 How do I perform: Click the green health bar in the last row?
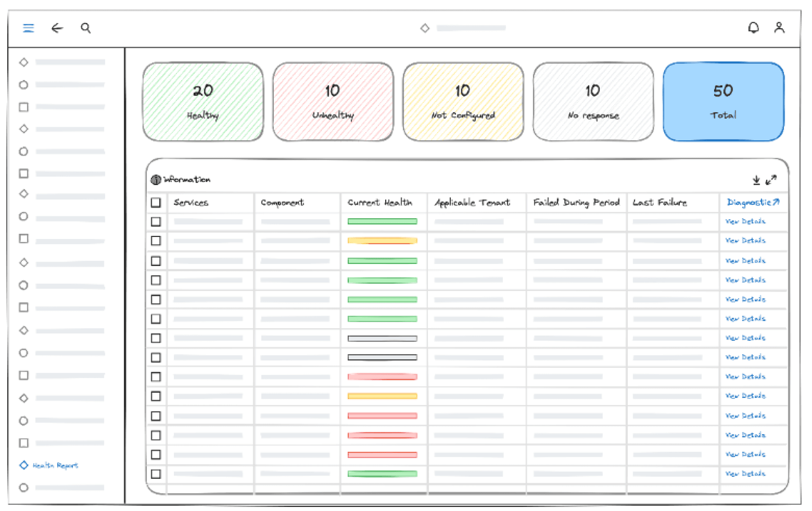tap(382, 474)
